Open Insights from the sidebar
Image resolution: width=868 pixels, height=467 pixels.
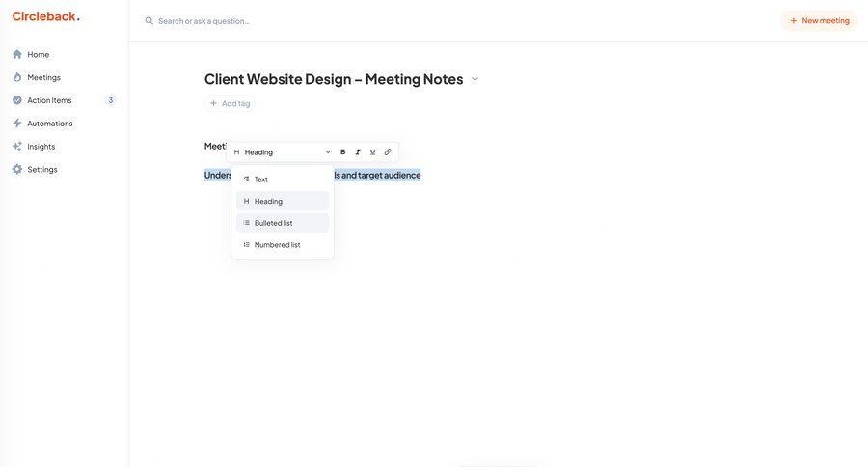pos(41,147)
